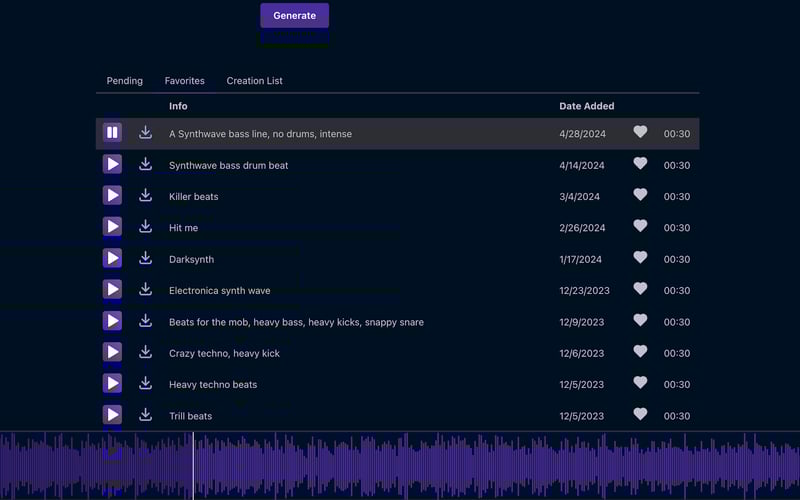This screenshot has width=800, height=500.
Task: Select the 'Electronica synth wave' title text
Action: (219, 291)
